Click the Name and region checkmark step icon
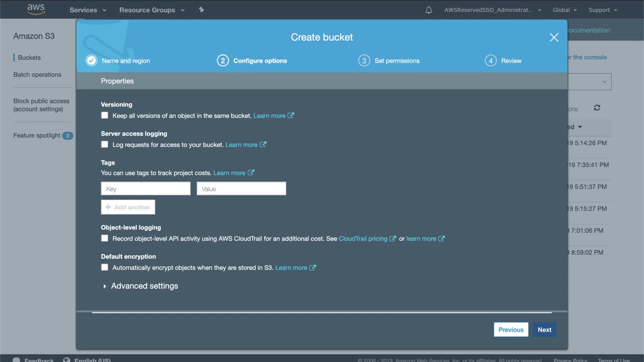Viewport: 644px width, 362px height. point(91,60)
